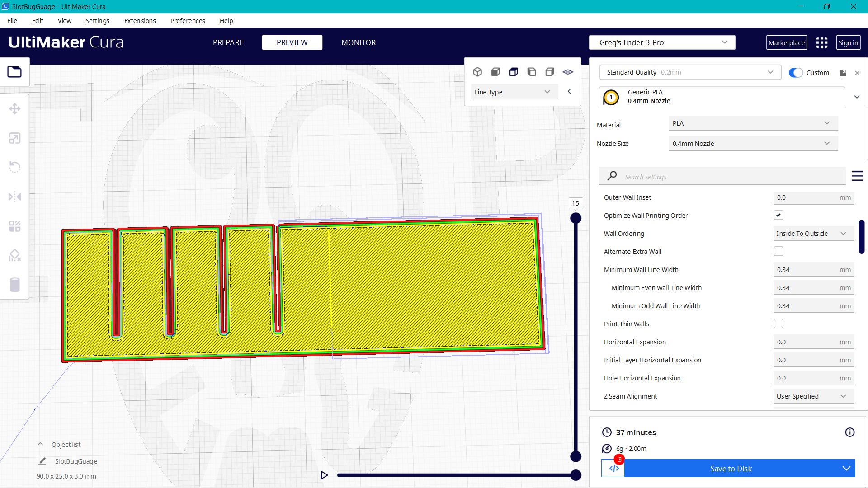Open the settings visibility hamburger menu
The height and width of the screenshot is (488, 868).
click(x=857, y=176)
